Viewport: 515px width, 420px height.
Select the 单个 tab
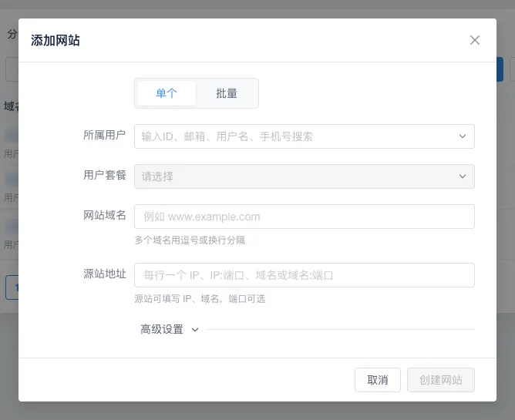tap(167, 93)
